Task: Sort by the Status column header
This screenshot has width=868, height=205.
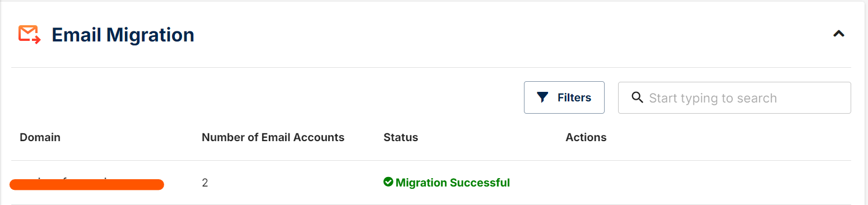Action: coord(401,137)
